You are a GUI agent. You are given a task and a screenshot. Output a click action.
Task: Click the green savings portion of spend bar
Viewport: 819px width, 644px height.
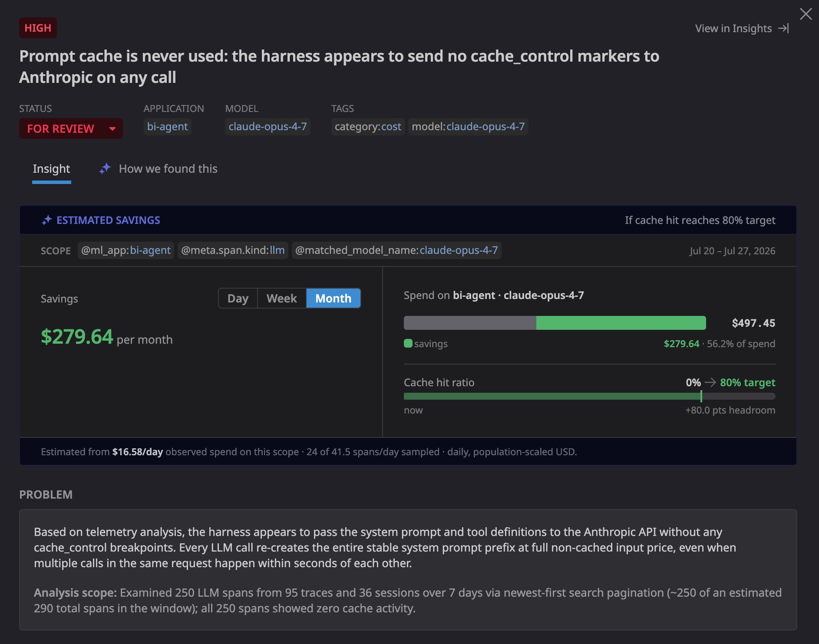tap(621, 323)
